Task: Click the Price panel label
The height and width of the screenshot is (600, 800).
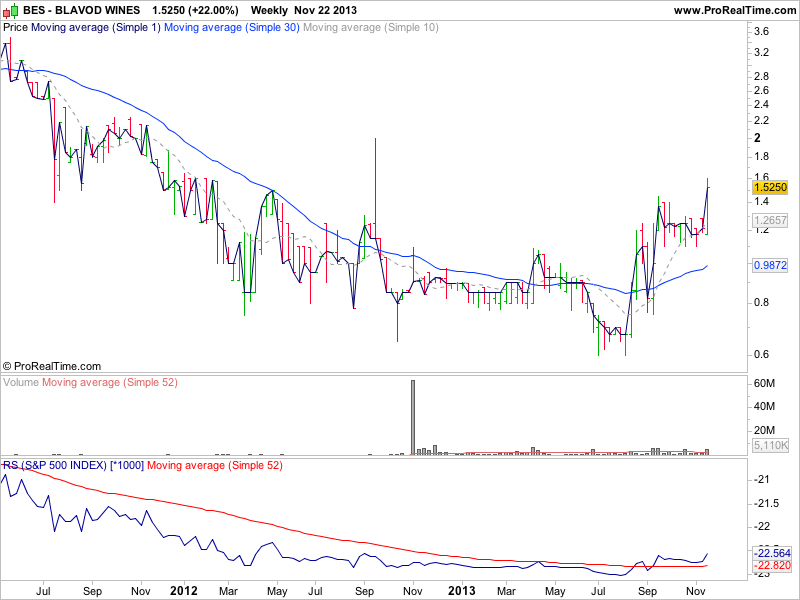Action: (x=15, y=28)
